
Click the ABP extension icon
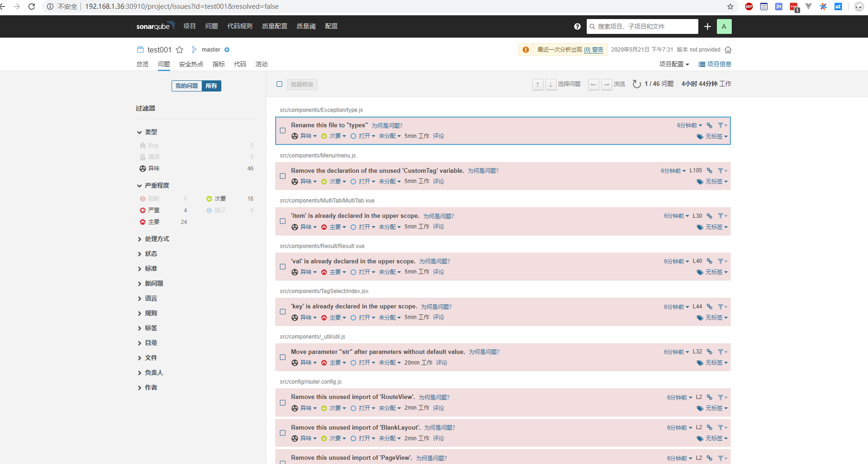(749, 7)
